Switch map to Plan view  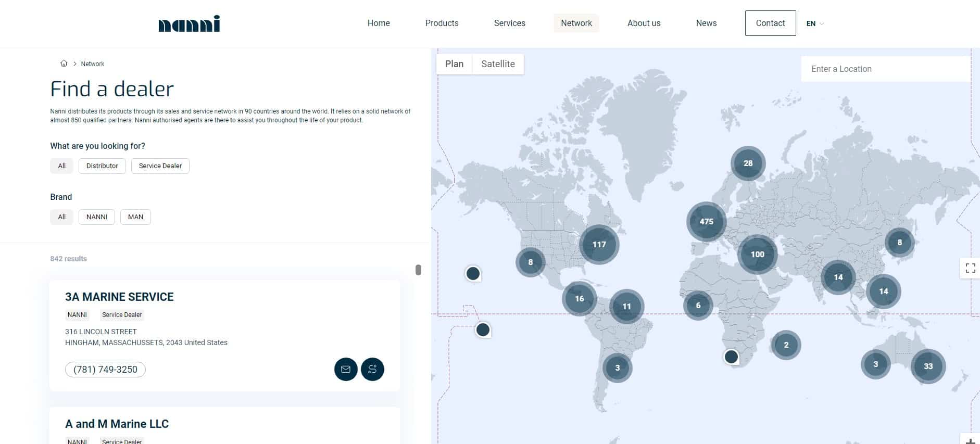(x=454, y=64)
